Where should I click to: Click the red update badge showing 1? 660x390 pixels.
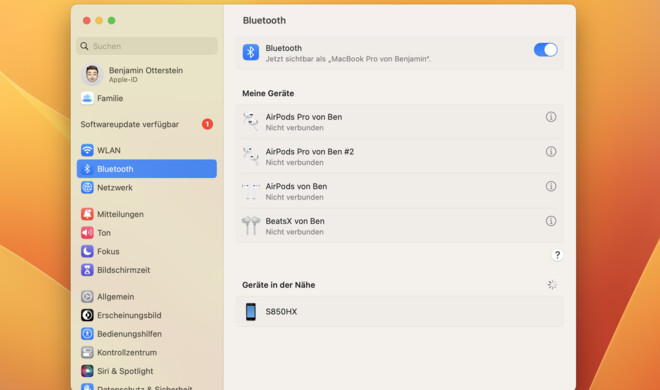208,124
